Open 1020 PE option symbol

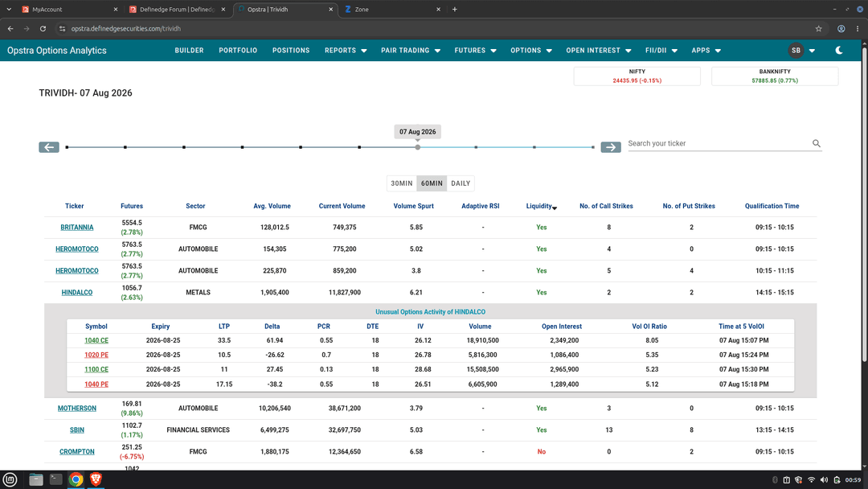click(96, 355)
